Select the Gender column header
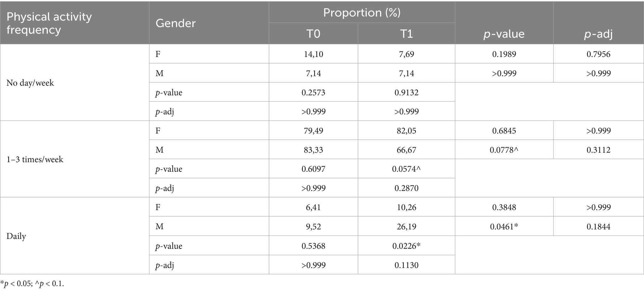 pyautogui.click(x=175, y=23)
